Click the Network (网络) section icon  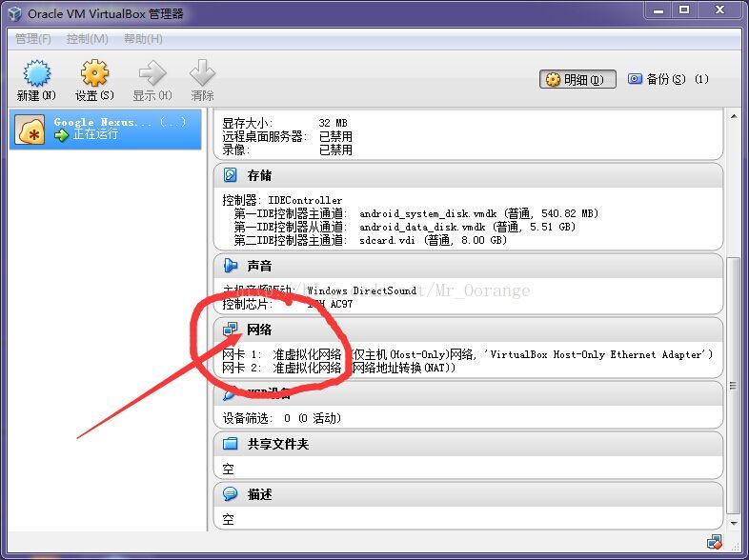231,329
